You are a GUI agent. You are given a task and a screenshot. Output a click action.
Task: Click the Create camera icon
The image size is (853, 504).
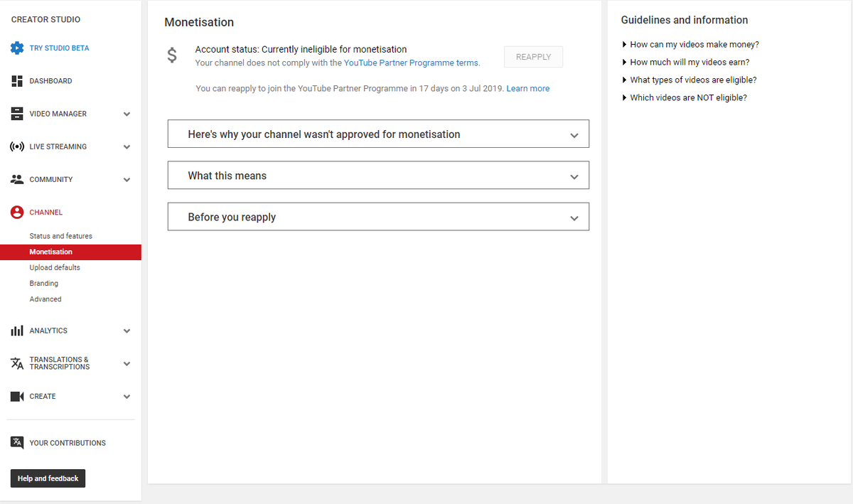(17, 396)
